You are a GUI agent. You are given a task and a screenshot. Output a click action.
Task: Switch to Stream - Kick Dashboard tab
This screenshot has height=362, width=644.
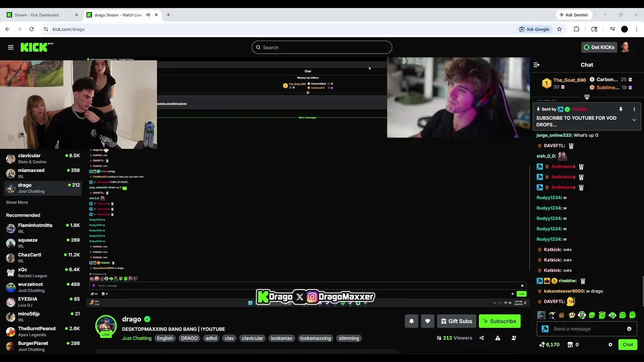point(42,15)
